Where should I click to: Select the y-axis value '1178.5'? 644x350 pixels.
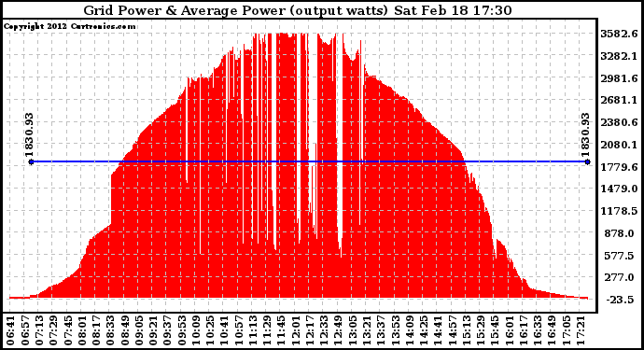pos(619,211)
